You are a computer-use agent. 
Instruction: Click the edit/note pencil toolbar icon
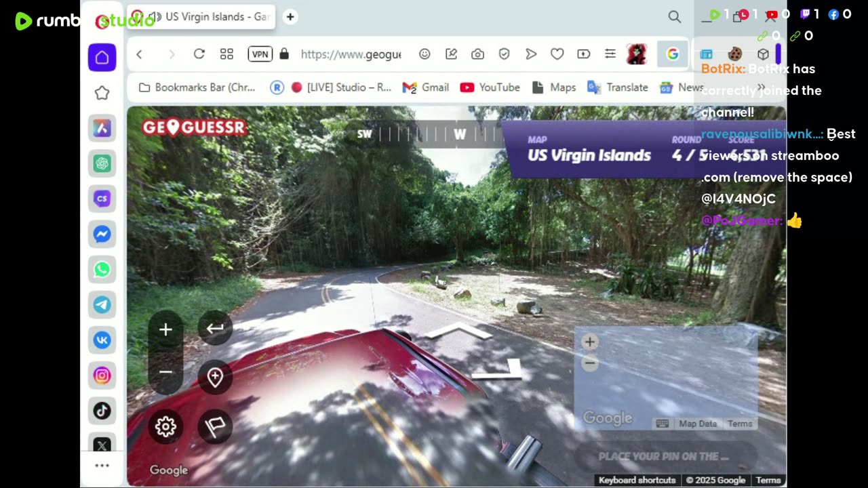(451, 54)
